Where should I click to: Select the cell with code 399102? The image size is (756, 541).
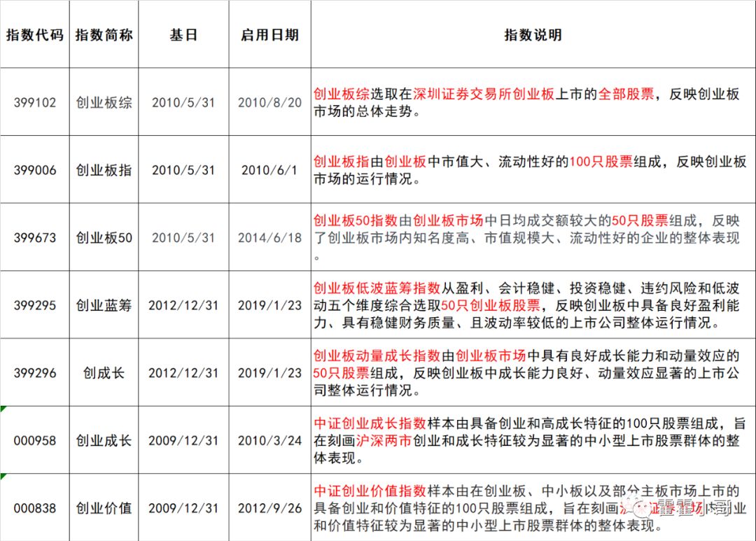click(x=34, y=102)
